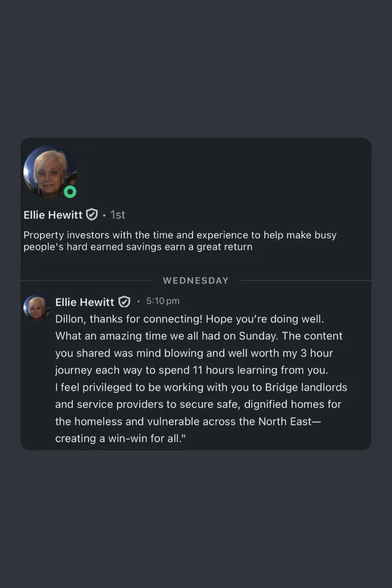Screen dimensions: 392x588
Task: Click the 'creating a win-win for all' line
Action: pyautogui.click(x=120, y=439)
